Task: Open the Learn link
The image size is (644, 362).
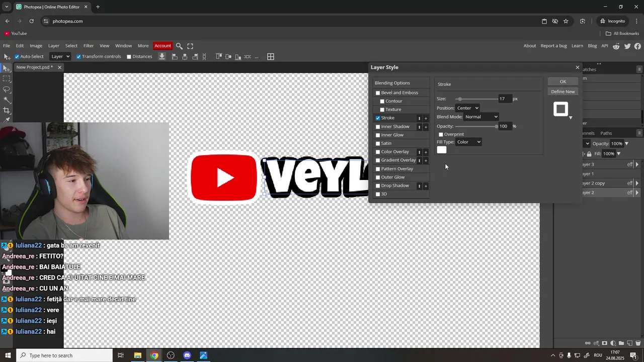Action: click(x=577, y=46)
